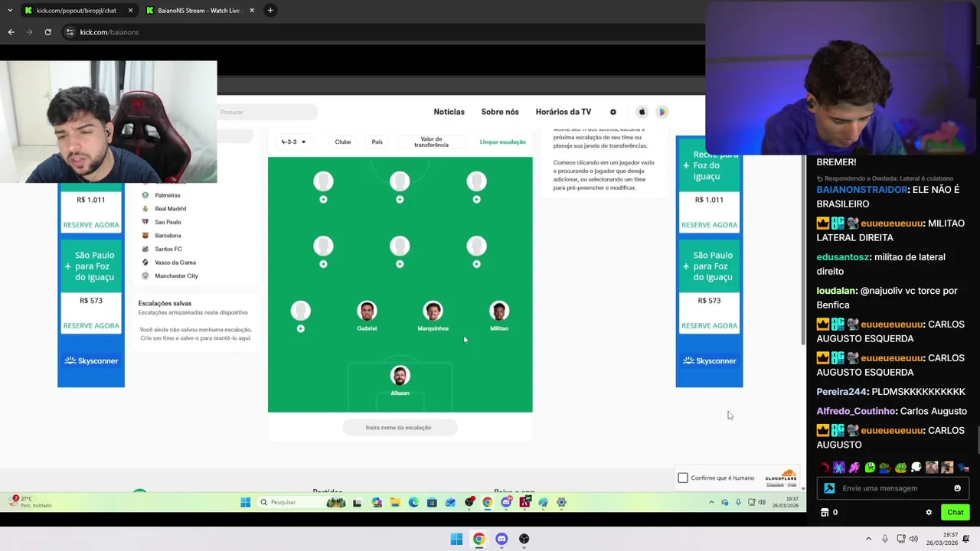The height and width of the screenshot is (551, 980).
Task: Open Notícias in site navigation
Action: tap(449, 112)
